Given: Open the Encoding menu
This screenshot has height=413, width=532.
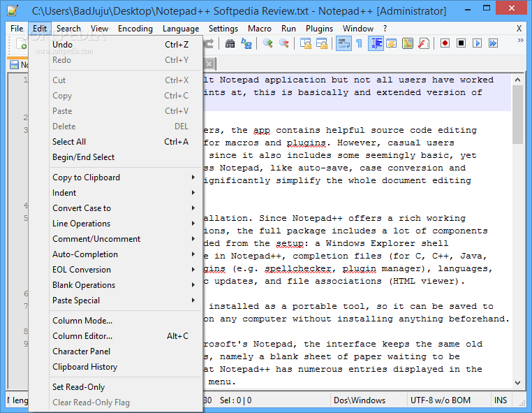Looking at the screenshot, I should click(135, 29).
